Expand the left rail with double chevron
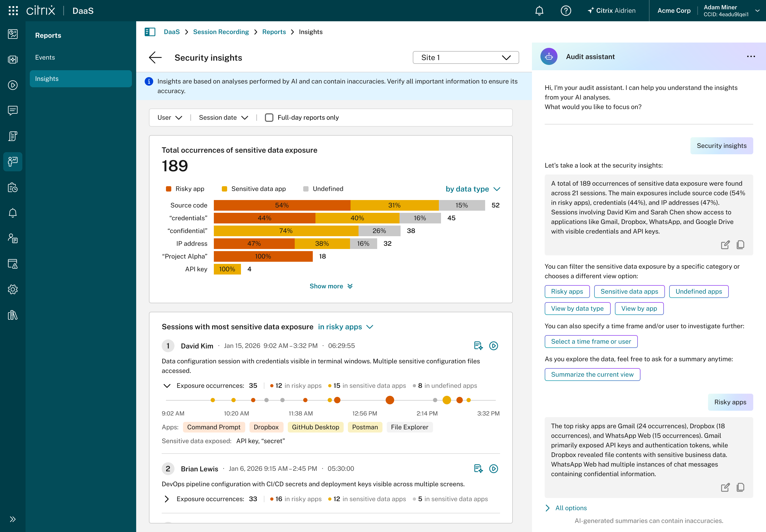766x532 pixels. (13, 519)
